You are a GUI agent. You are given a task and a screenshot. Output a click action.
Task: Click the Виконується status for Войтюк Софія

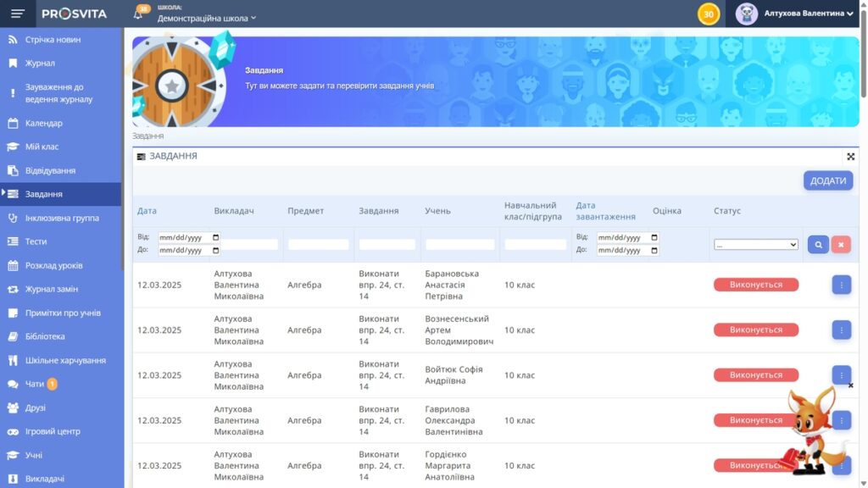(x=755, y=374)
